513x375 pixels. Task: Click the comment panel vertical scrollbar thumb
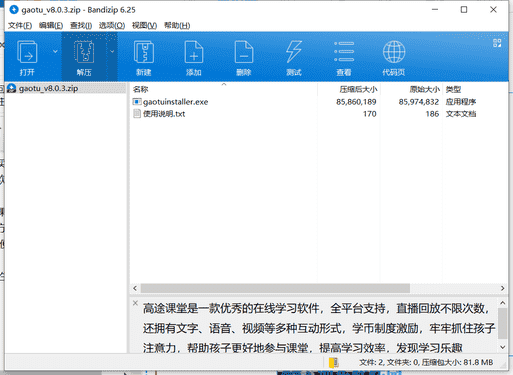[502, 323]
